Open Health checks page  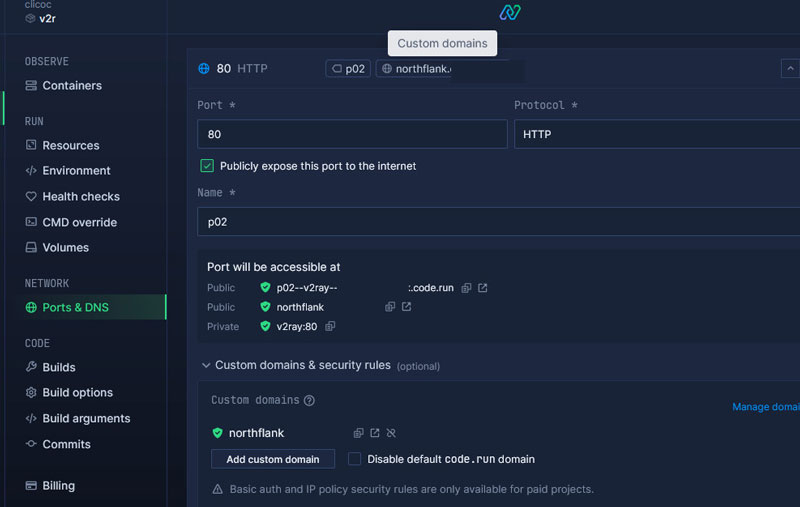click(72, 196)
